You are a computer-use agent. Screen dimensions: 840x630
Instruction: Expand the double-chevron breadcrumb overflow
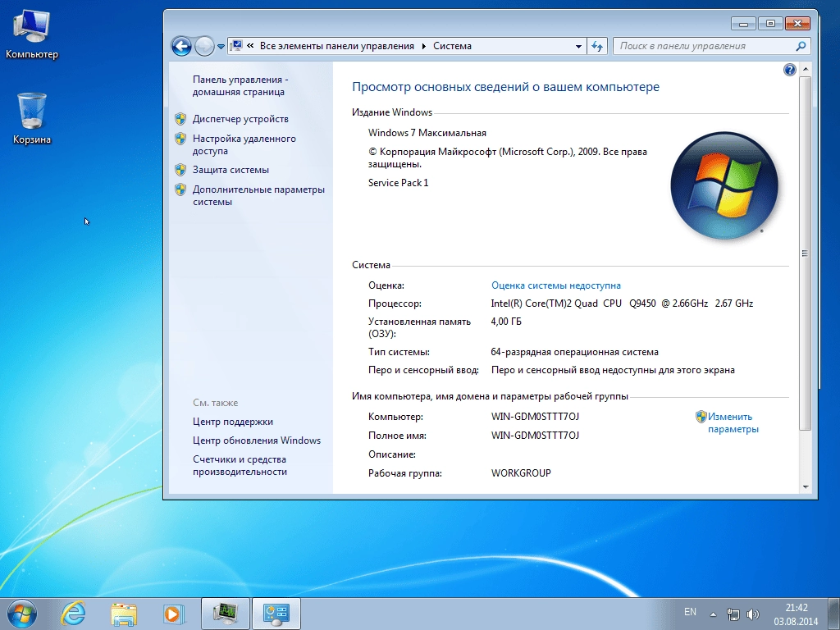point(250,46)
